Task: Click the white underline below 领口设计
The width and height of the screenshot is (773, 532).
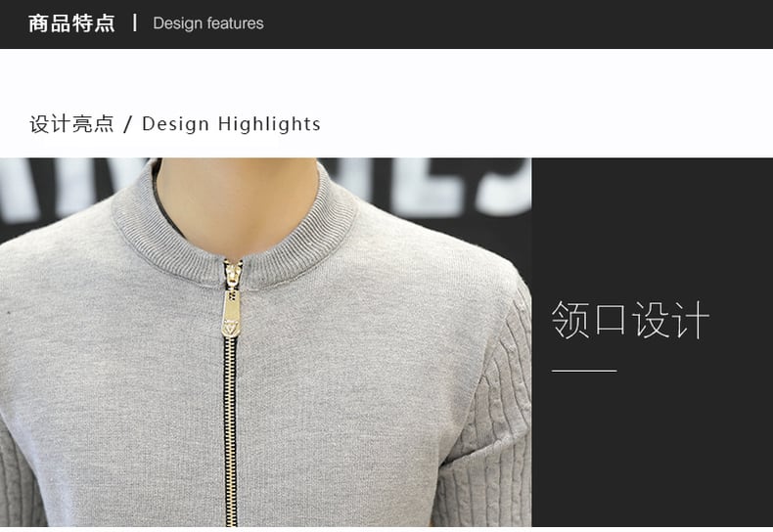Action: 584,371
